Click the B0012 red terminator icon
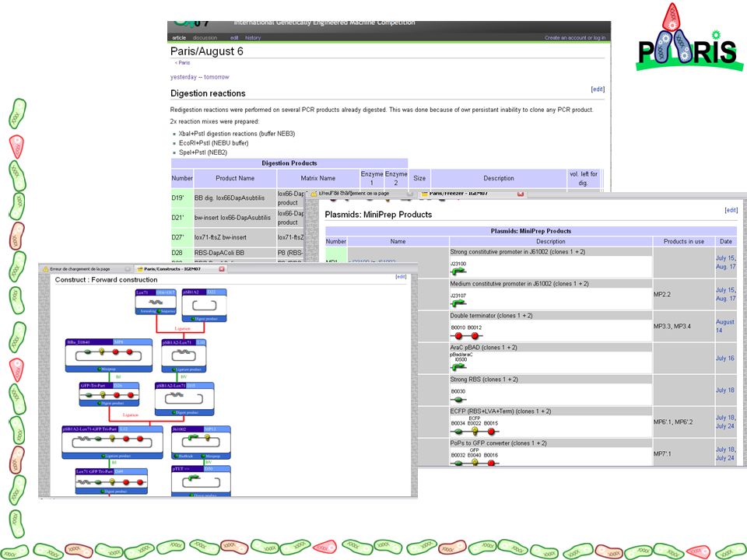 [x=474, y=336]
